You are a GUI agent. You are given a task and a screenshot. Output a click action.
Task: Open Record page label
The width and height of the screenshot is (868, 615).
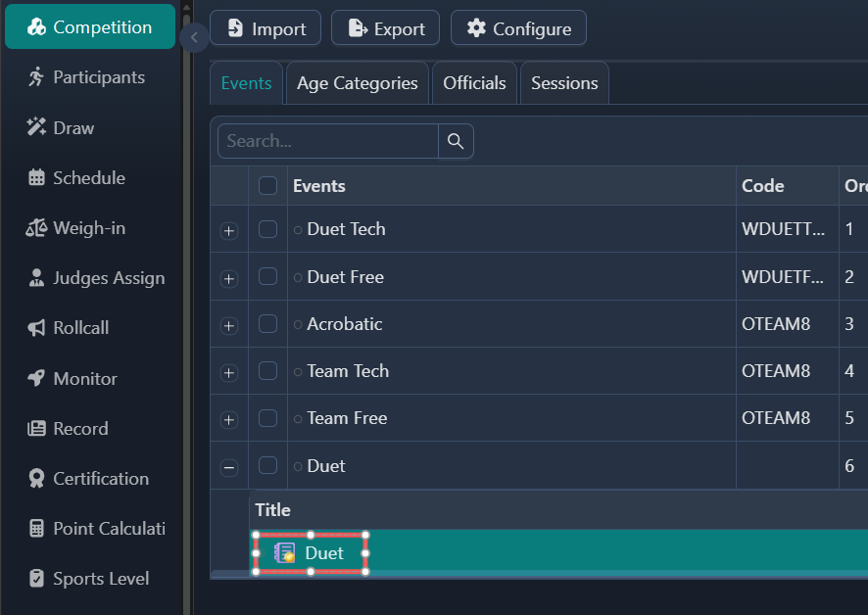tap(80, 429)
